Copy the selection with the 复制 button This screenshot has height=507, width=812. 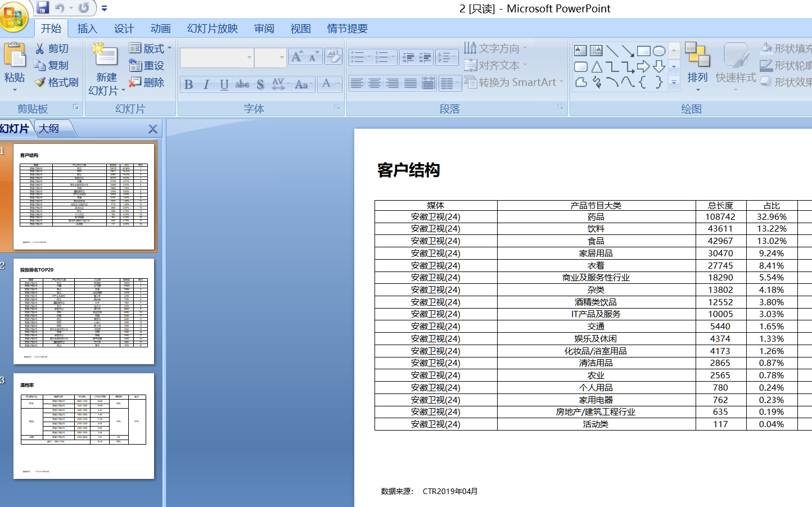pyautogui.click(x=52, y=66)
